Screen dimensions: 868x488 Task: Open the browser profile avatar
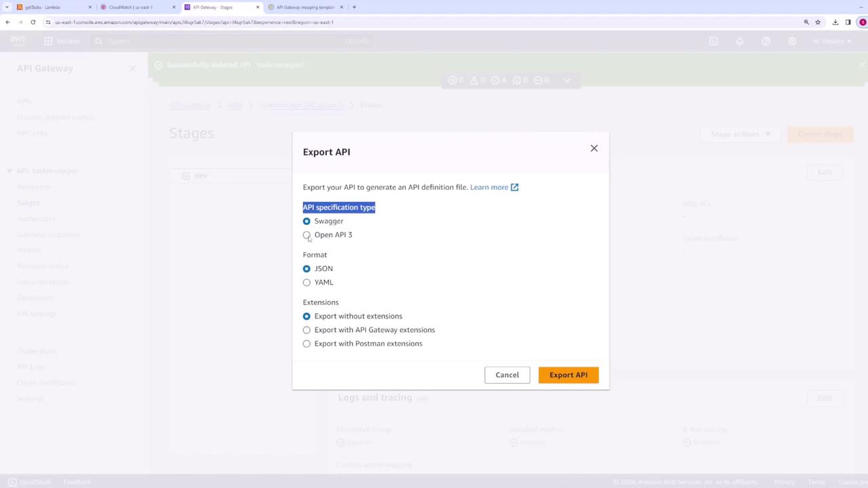863,22
